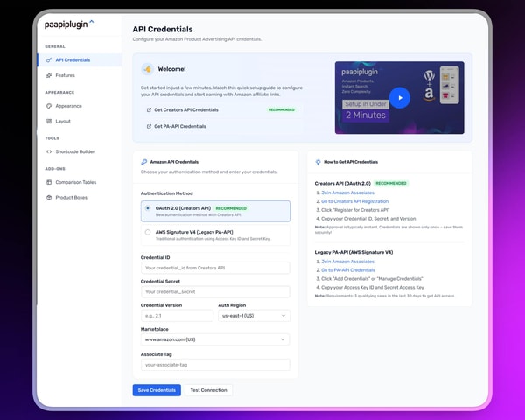Click Test Connection button

208,390
